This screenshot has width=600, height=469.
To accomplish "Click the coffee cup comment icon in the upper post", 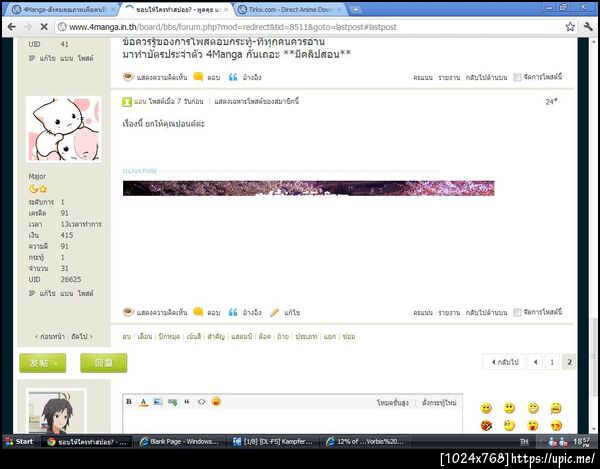I will point(128,77).
